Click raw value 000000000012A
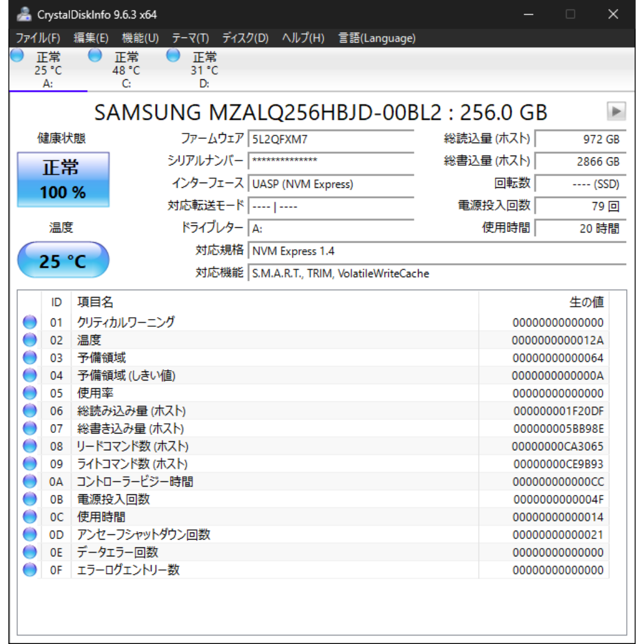This screenshot has width=644, height=644. [558, 340]
